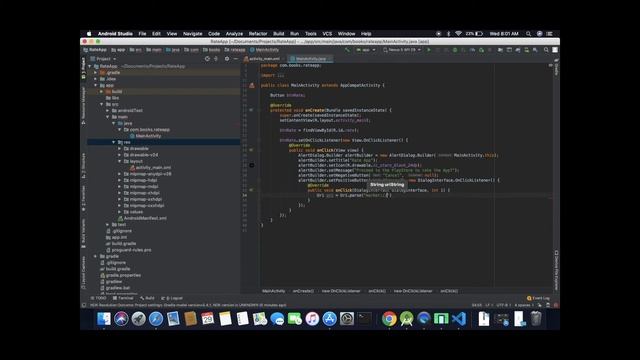
Task: Click the Make Project hammer icon
Action: click(x=347, y=50)
